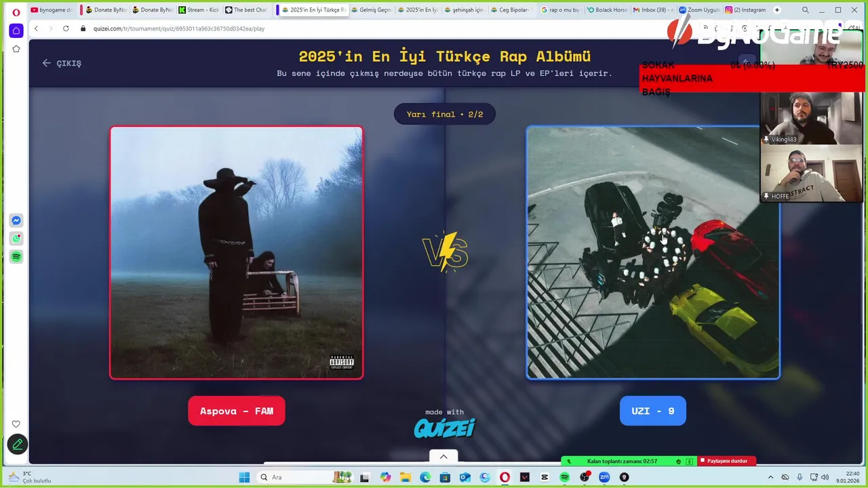Open CapCut from the taskbar

(545, 477)
